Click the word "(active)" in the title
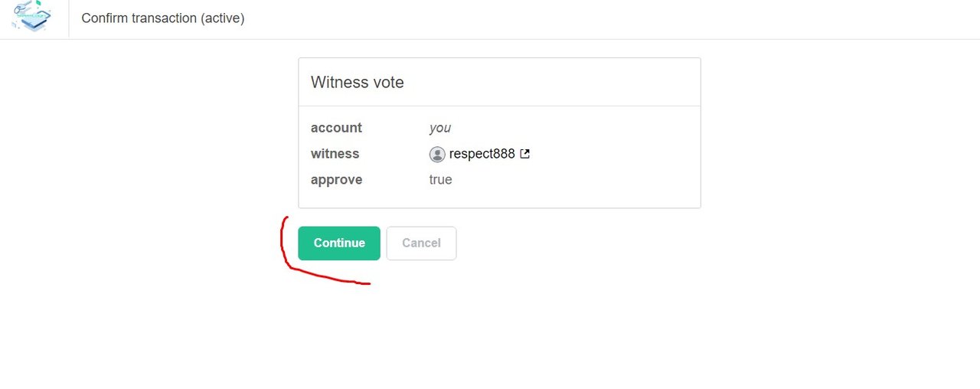The height and width of the screenshot is (389, 980). point(223,18)
